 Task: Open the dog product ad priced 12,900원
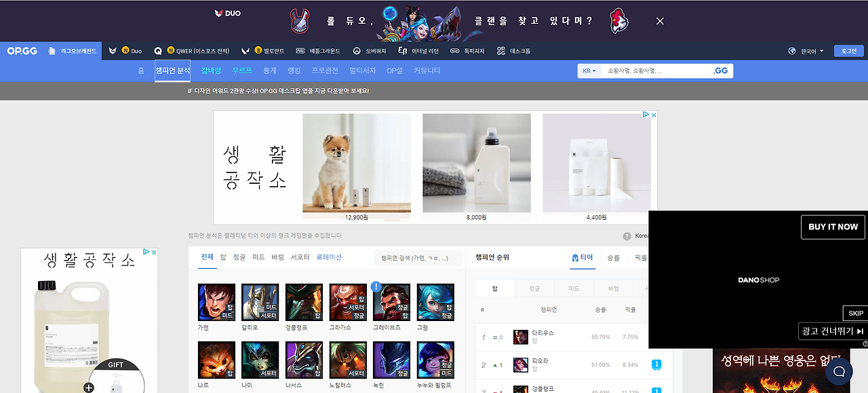pos(357,168)
